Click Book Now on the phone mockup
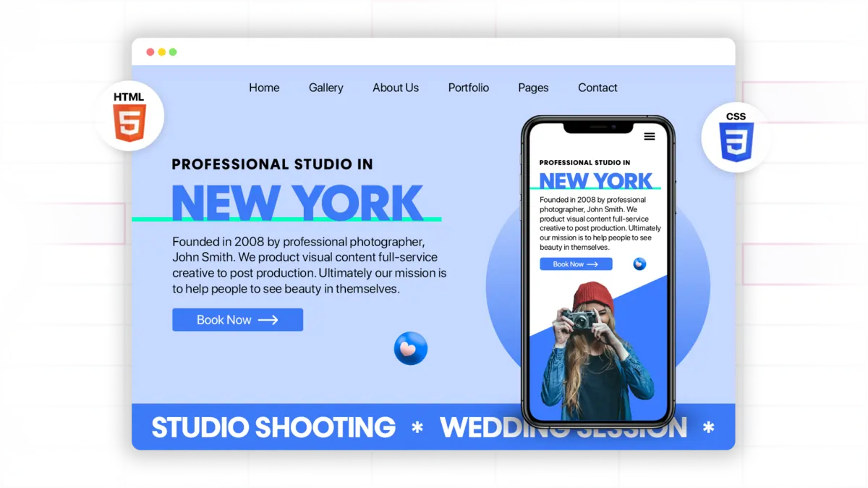Viewport: 868px width, 488px height. point(576,264)
